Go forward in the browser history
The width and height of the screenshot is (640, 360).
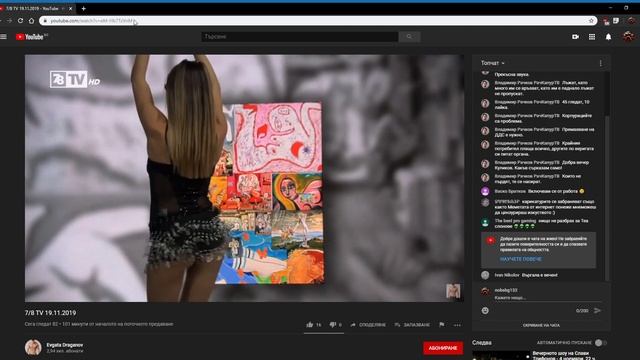click(9, 20)
